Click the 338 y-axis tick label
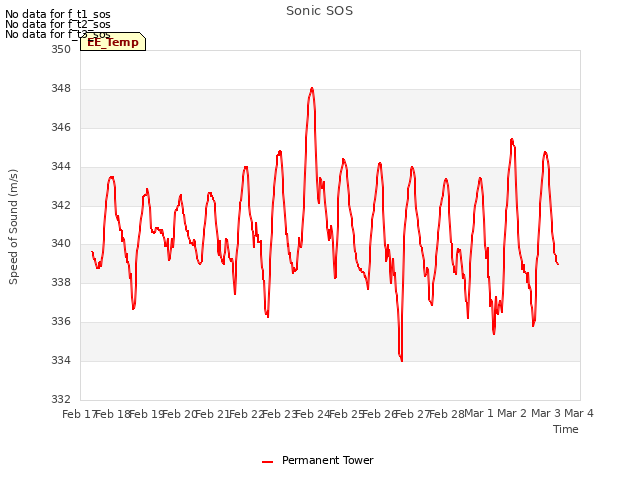 coord(61,282)
